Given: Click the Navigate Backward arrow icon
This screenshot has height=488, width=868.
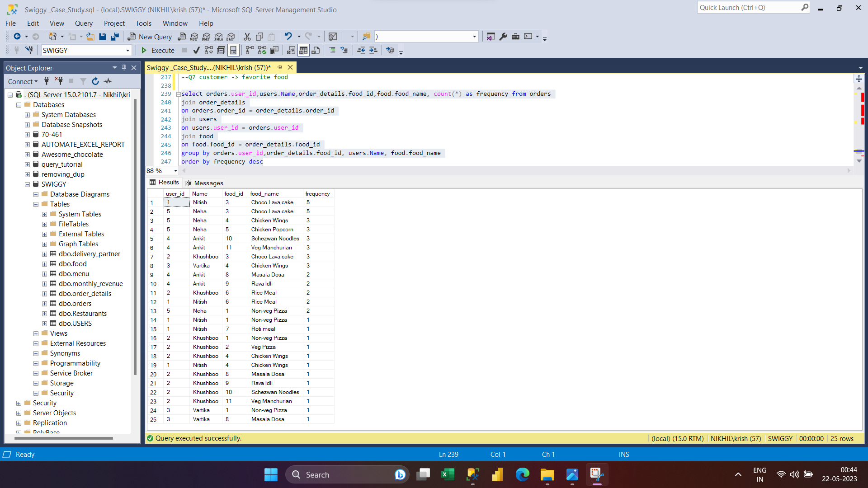Looking at the screenshot, I should 17,37.
